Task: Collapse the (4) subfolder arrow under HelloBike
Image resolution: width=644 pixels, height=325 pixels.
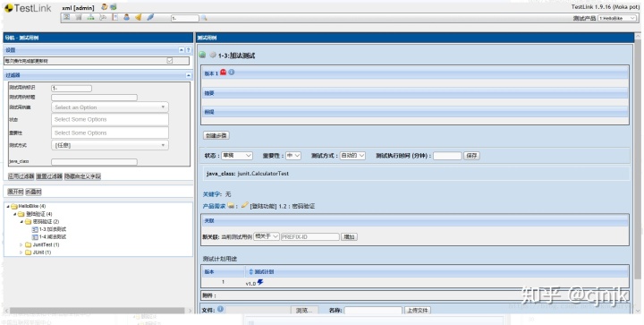Action: [x=15, y=214]
